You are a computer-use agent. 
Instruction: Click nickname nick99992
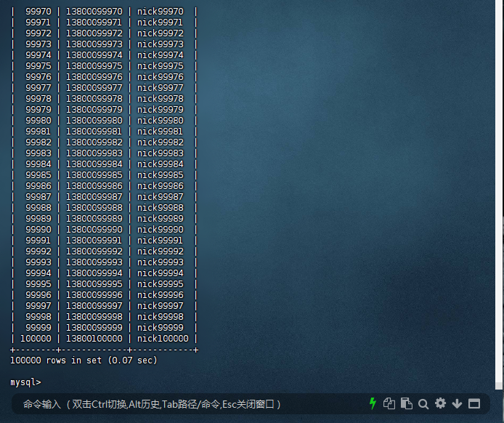pyautogui.click(x=160, y=251)
